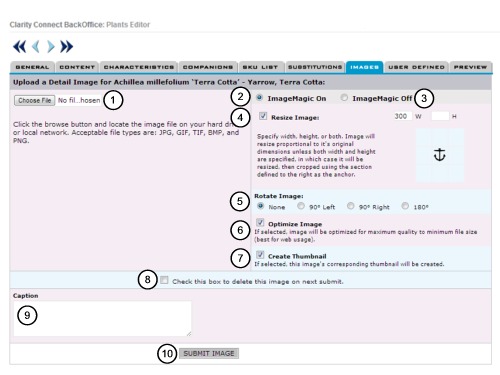Image resolution: width=500 pixels, height=375 pixels.
Task: Click the Submit Image button
Action: 209,353
